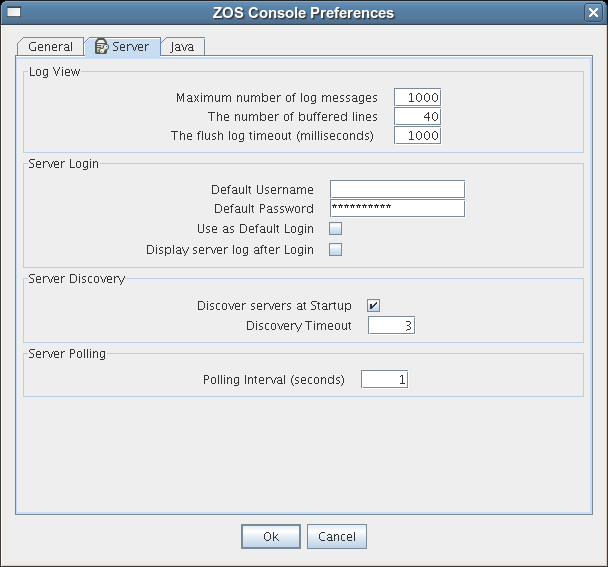The height and width of the screenshot is (567, 608).
Task: Click the Server Polling section label
Action: tap(67, 354)
